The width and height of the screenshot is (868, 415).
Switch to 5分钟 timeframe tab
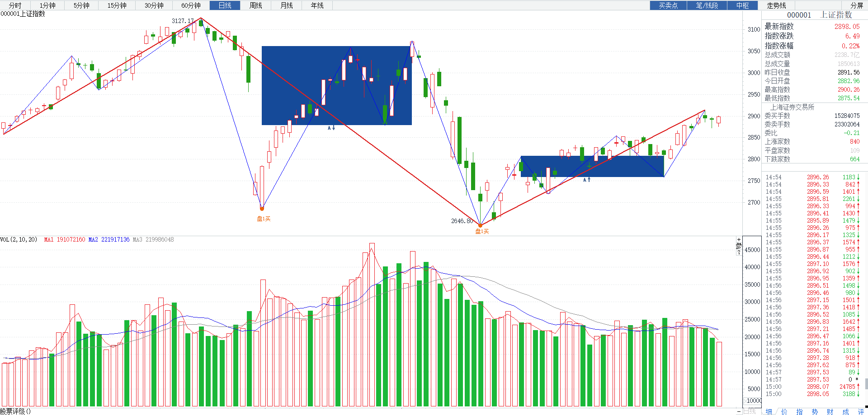pos(81,5)
